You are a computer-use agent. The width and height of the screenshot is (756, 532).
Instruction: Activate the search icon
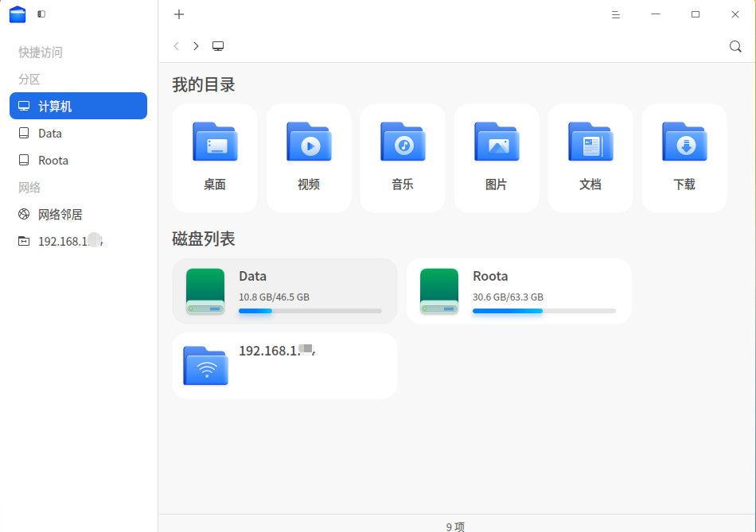(x=735, y=46)
